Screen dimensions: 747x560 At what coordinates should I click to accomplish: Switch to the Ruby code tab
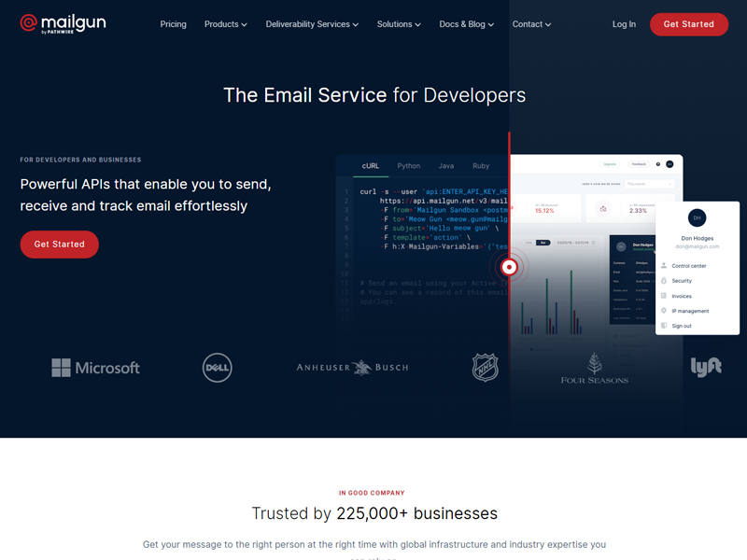(x=481, y=166)
